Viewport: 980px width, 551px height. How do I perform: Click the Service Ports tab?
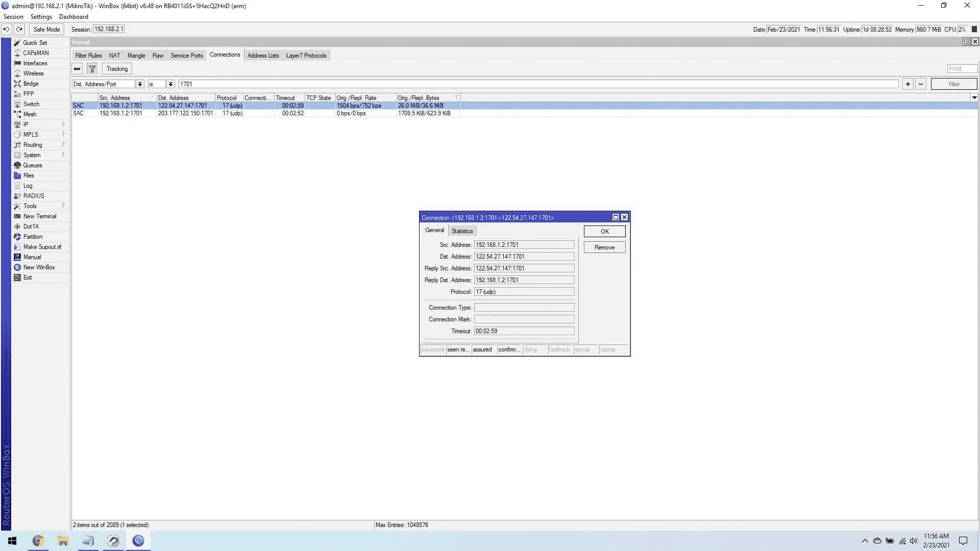(187, 56)
